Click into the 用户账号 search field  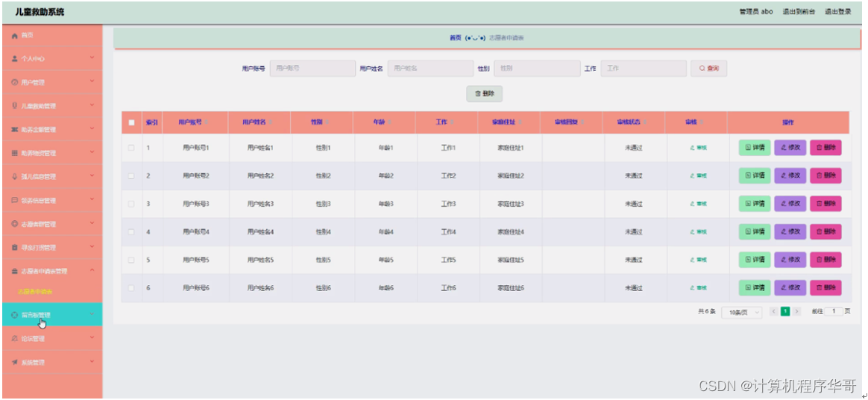(x=312, y=68)
